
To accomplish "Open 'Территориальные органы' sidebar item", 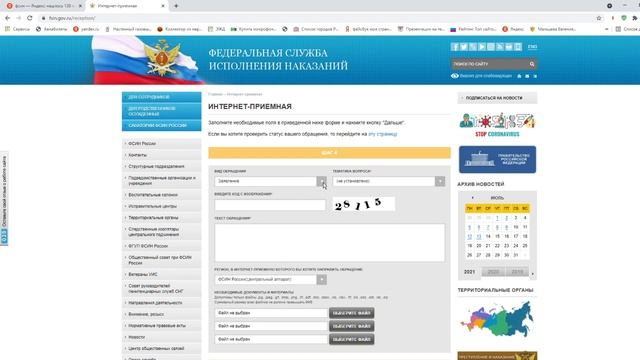I will (162, 218).
